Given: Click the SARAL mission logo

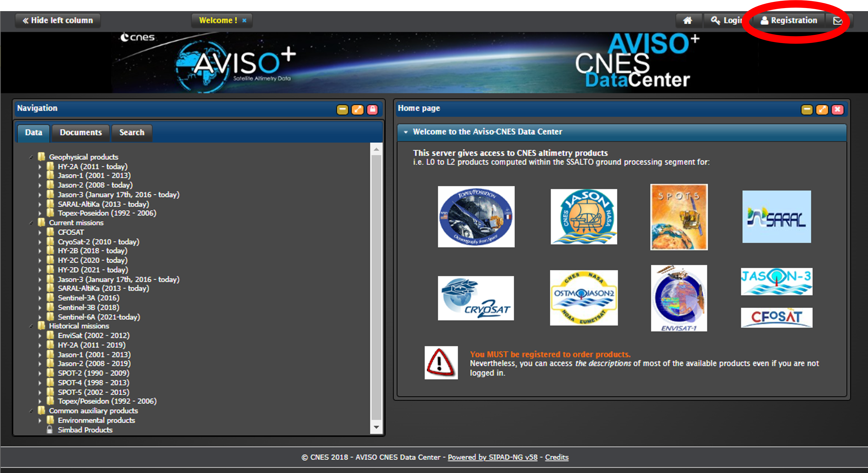Looking at the screenshot, I should click(777, 217).
